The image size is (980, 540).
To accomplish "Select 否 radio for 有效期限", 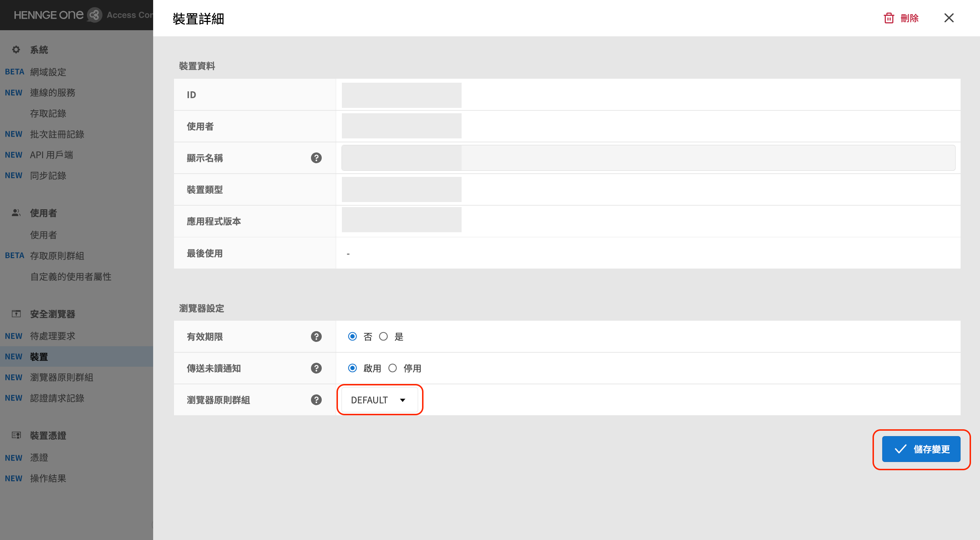I will (x=353, y=337).
